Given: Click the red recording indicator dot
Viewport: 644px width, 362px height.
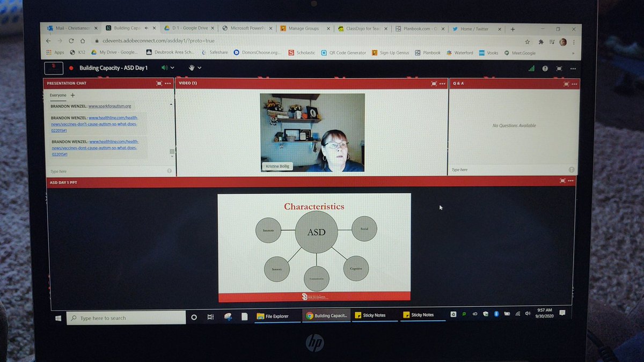Looking at the screenshot, I should (71, 68).
